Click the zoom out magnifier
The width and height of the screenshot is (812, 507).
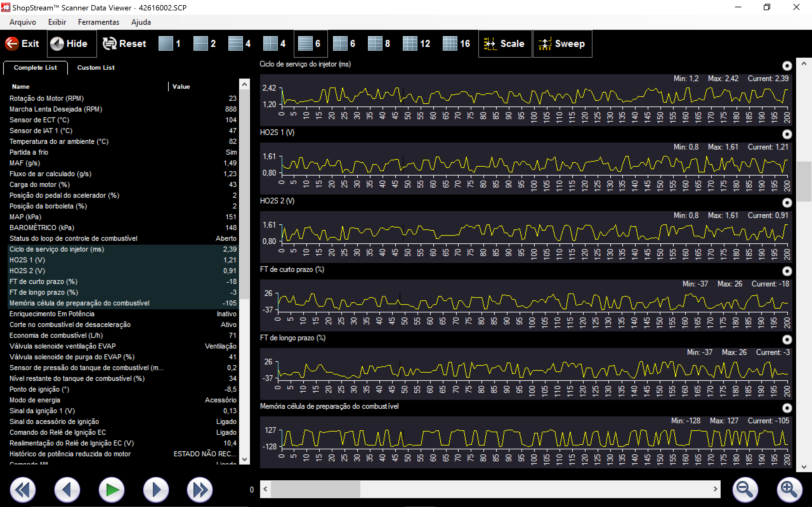[745, 490]
